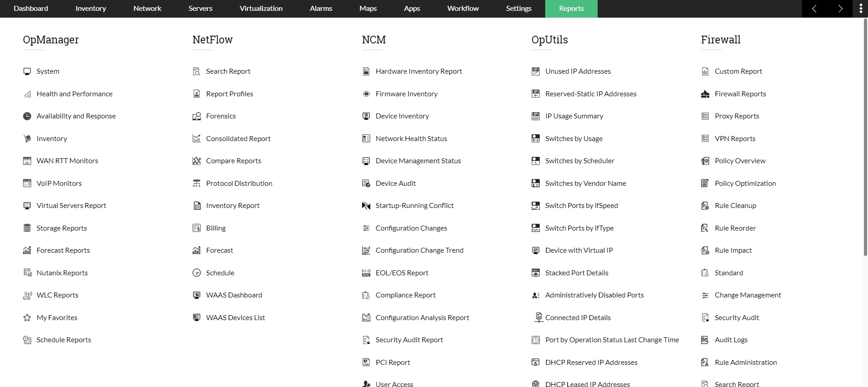This screenshot has height=387, width=868.
Task: Open the Nutanix Reports link
Action: point(62,273)
